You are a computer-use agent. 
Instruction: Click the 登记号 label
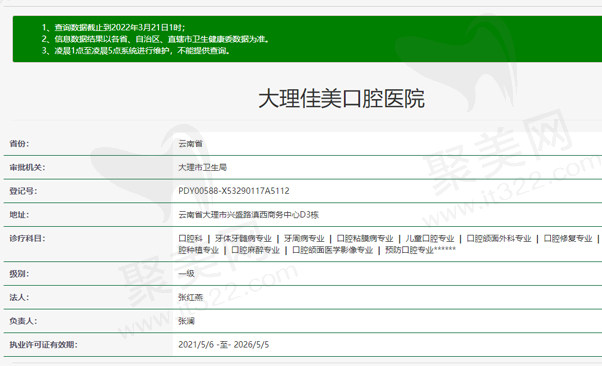[x=23, y=191]
